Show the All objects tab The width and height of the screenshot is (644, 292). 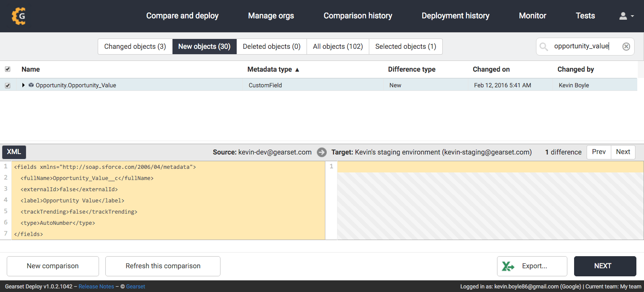[x=337, y=47]
